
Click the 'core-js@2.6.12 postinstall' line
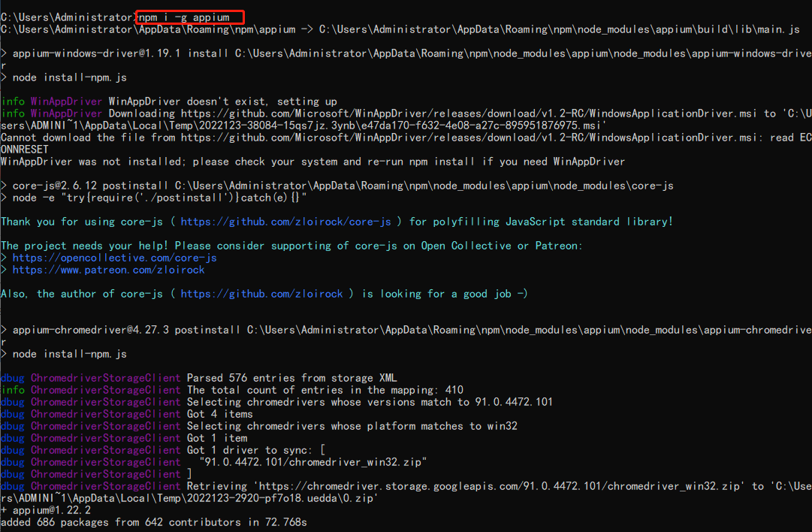337,186
